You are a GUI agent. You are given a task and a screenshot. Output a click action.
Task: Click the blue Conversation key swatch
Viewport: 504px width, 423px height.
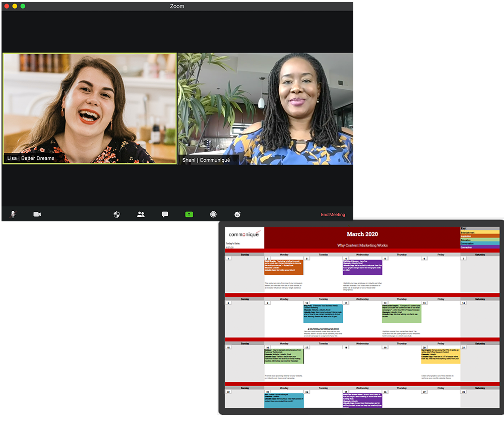[480, 244]
